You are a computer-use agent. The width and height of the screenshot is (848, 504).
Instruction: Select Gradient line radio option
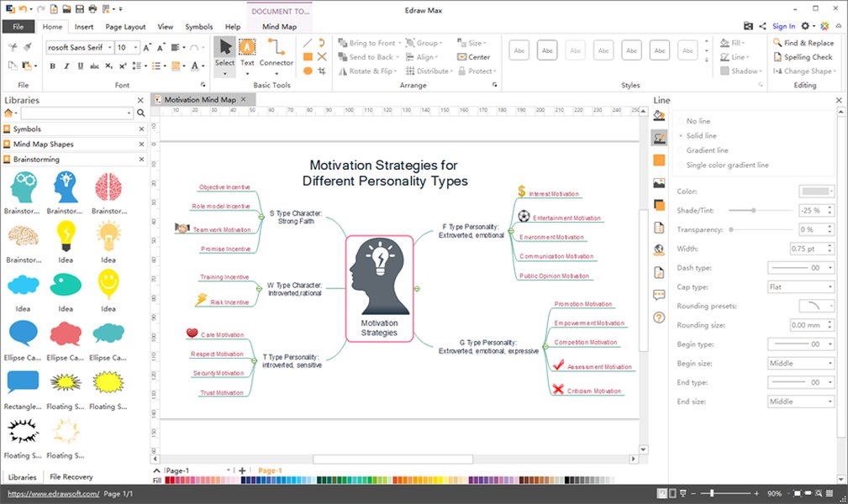(703, 150)
